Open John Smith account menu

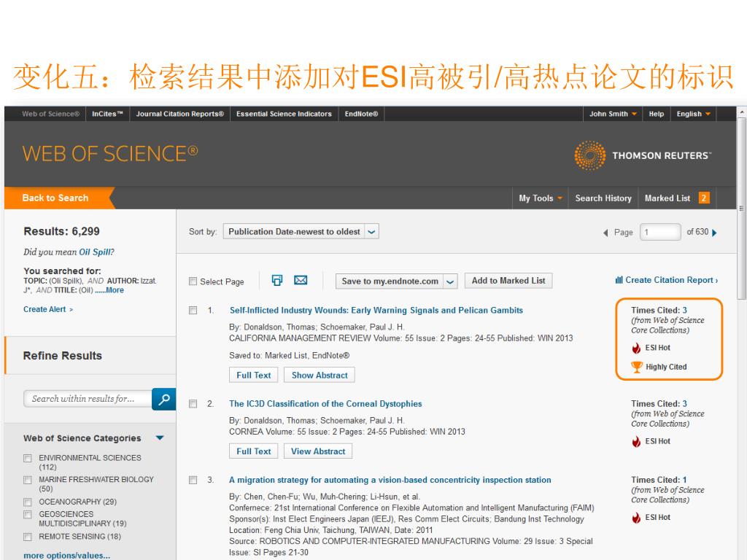613,114
